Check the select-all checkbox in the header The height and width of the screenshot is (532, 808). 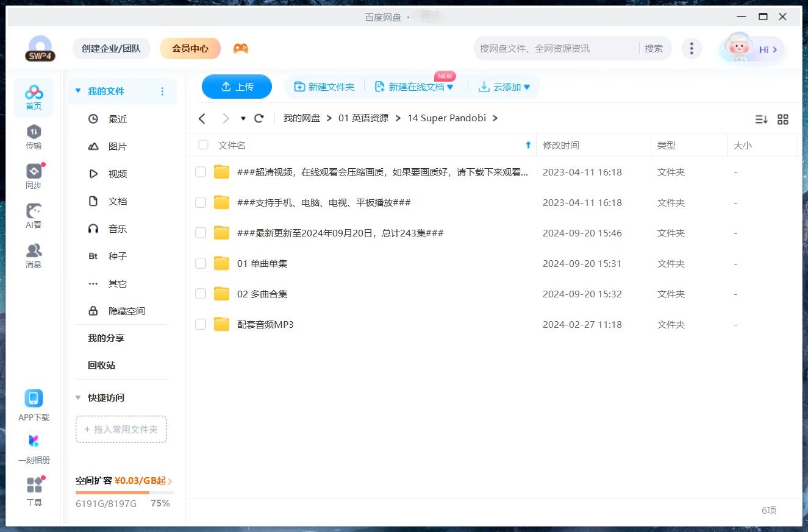tap(202, 145)
